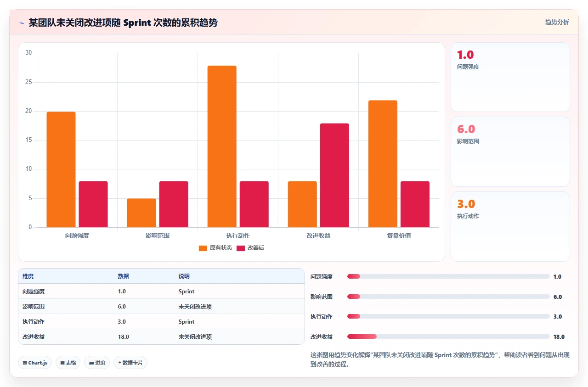The width and height of the screenshot is (588, 387).
Task: Select the 影响范围 6.0 data card
Action: [x=510, y=151]
